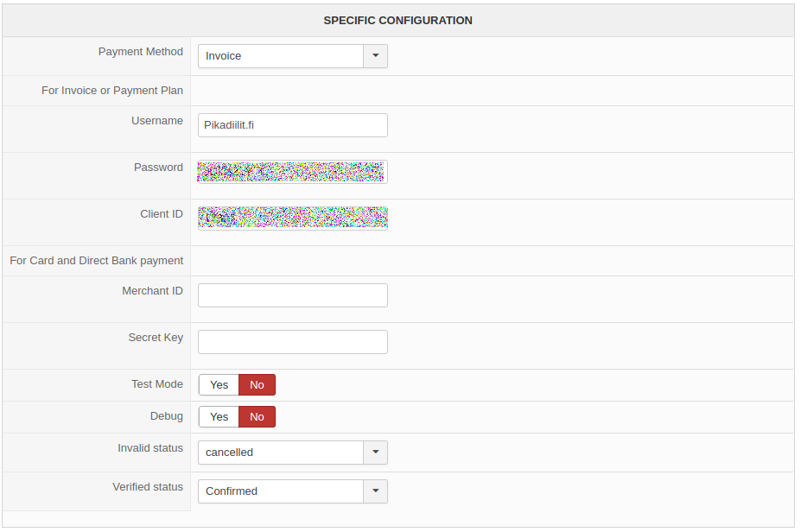Click into the Password field
Screen dimensions: 801x532
pos(293,172)
